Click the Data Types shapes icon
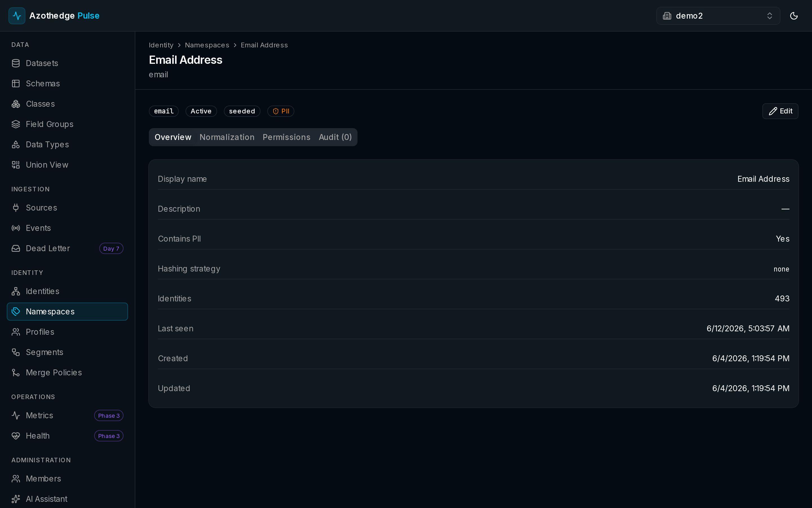Image resolution: width=812 pixels, height=508 pixels. (16, 144)
